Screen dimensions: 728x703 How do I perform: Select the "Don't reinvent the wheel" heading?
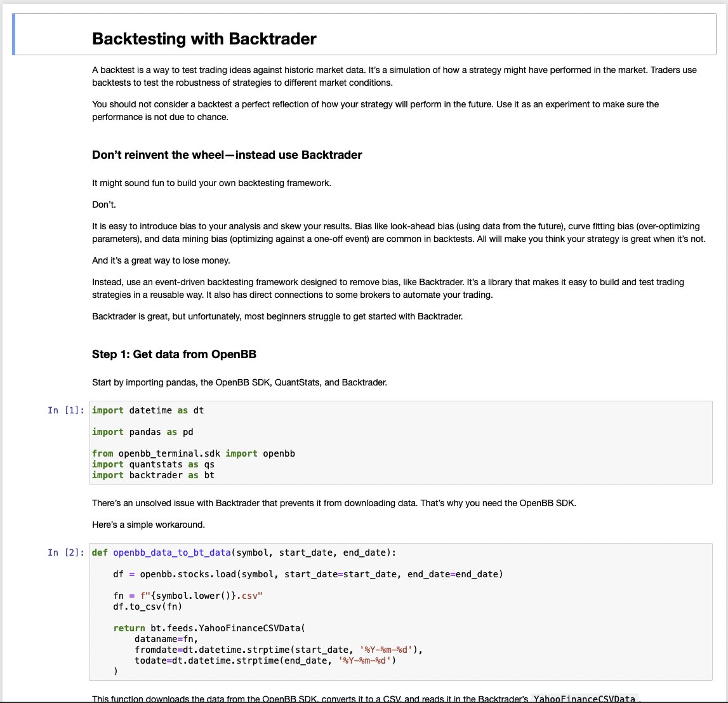click(x=227, y=154)
